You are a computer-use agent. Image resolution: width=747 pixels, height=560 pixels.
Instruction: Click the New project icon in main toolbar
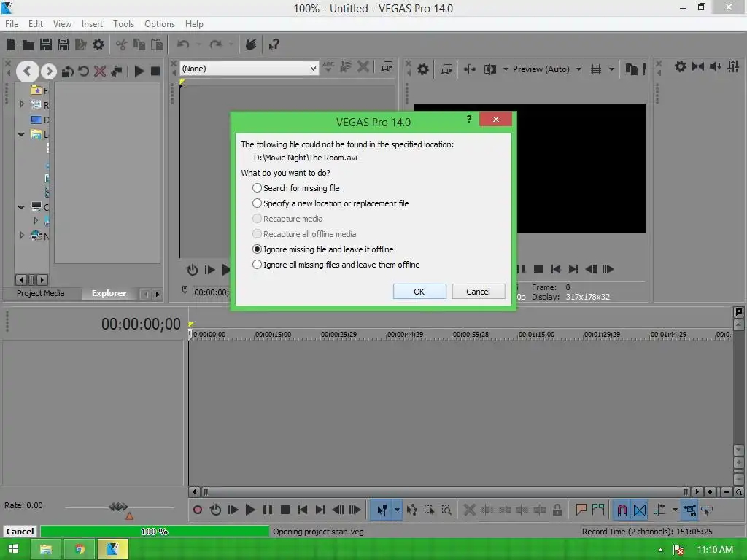tap(10, 44)
